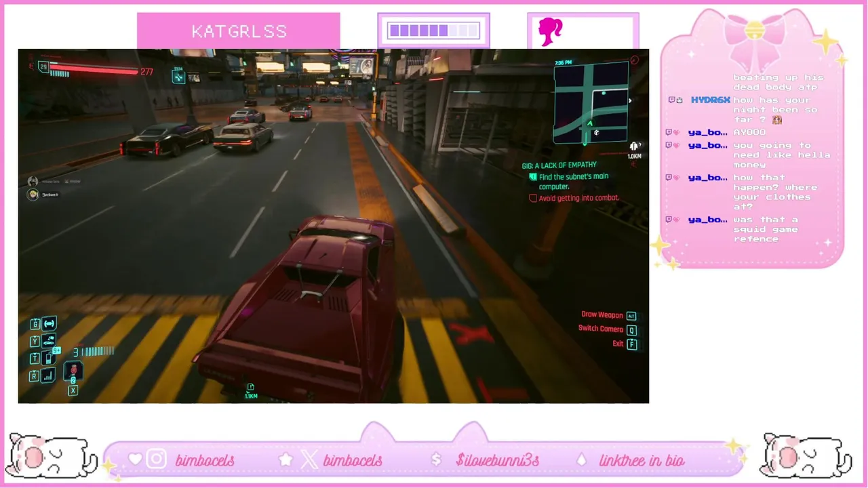Click the Y keybind box
The height and width of the screenshot is (488, 868).
(35, 342)
